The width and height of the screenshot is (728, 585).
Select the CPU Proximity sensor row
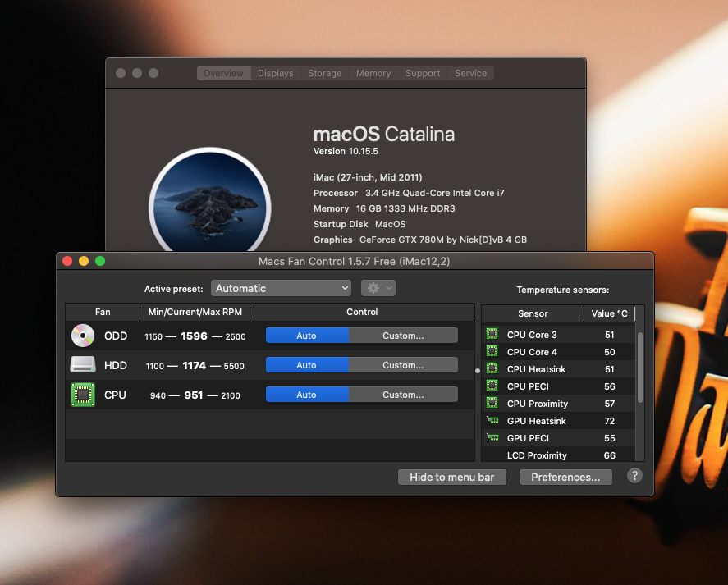[559, 403]
